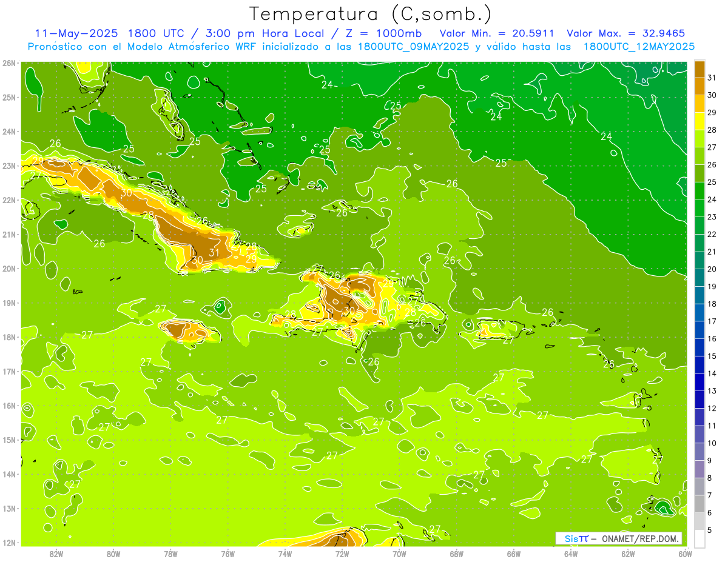The image size is (728, 562).
Task: Select the 64W longitude label
Action: click(571, 553)
